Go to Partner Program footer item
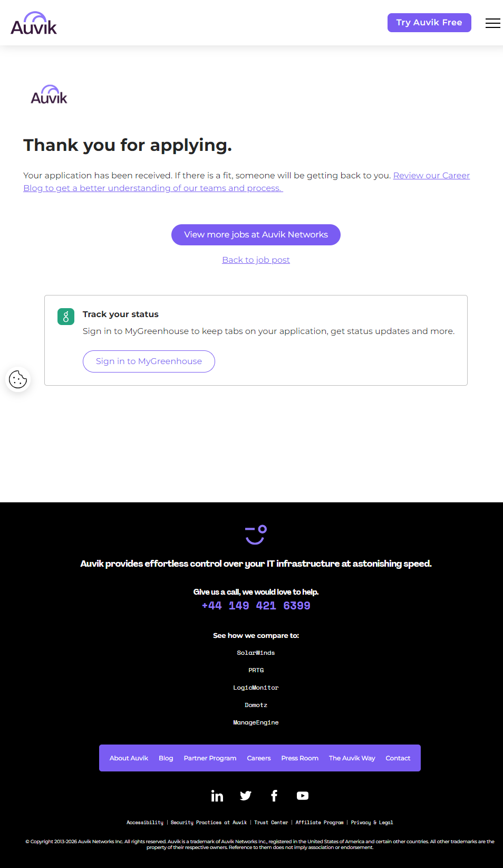 (x=210, y=758)
